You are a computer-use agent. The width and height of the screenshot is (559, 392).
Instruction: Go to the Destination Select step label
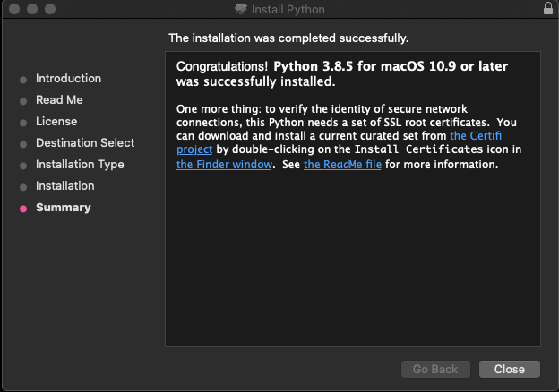(x=85, y=143)
